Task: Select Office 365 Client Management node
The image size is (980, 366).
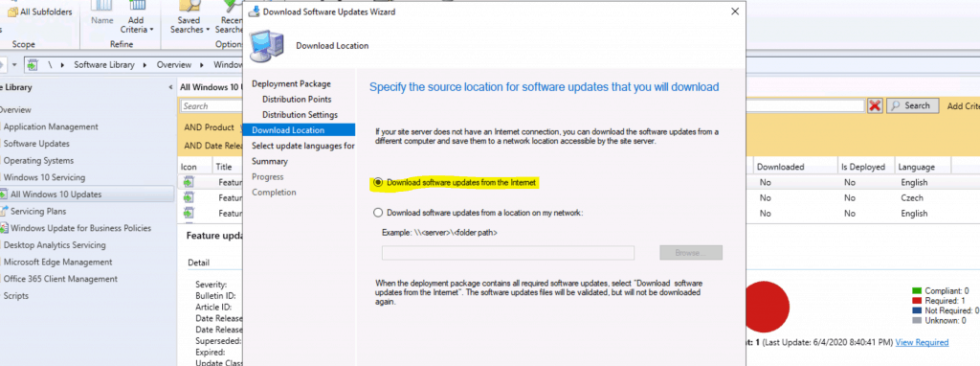Action: click(x=60, y=279)
